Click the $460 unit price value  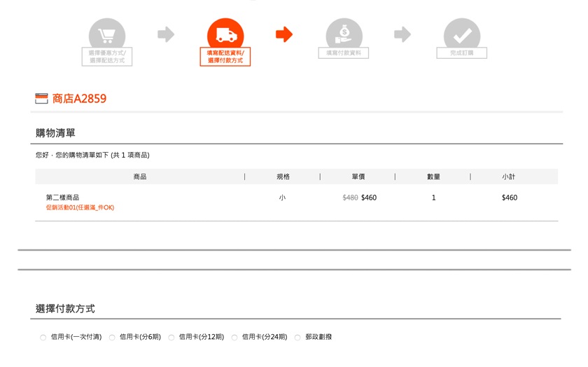pos(369,198)
